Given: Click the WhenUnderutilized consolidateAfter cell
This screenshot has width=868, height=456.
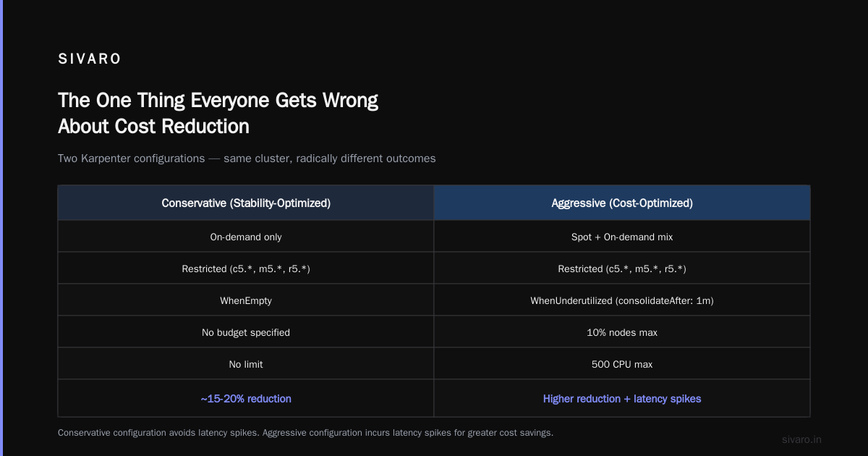Looking at the screenshot, I should coord(622,300).
